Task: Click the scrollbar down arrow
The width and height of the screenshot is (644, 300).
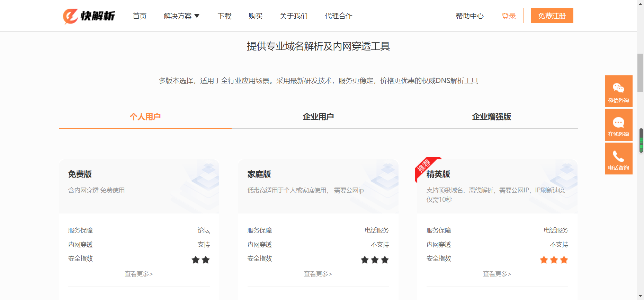Action: pyautogui.click(x=641, y=297)
